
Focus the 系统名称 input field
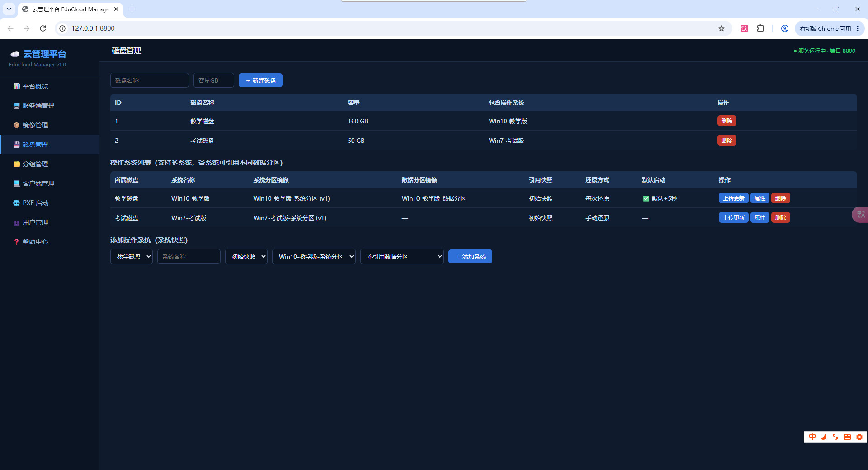(189, 257)
